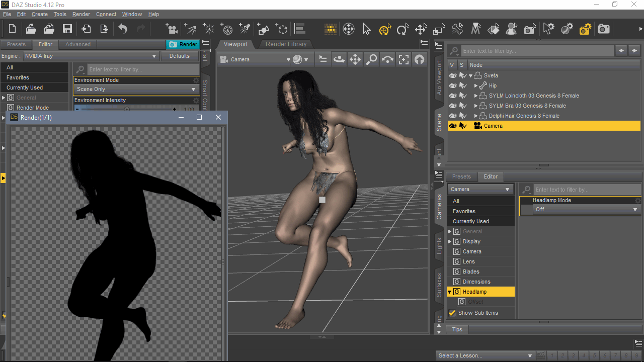Expand the Hip node in scene tree

(476, 85)
